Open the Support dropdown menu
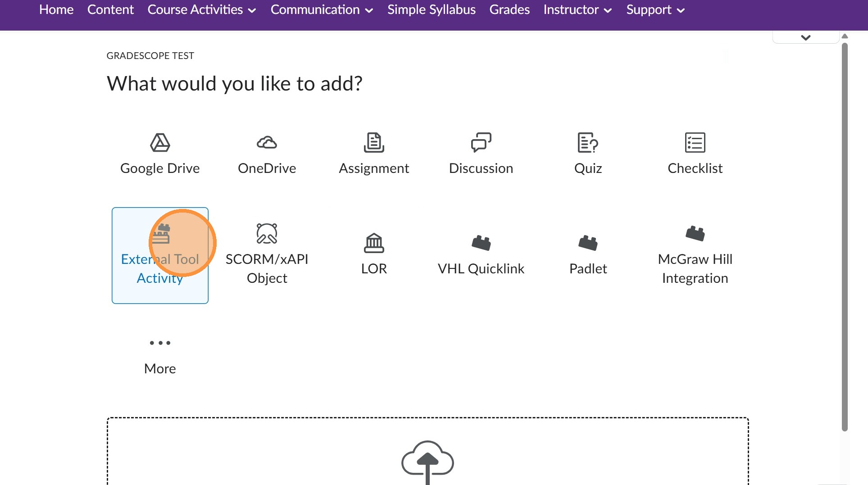 point(655,10)
